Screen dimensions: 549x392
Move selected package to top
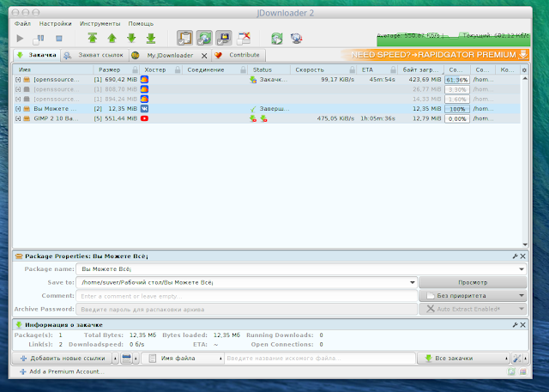[93, 38]
